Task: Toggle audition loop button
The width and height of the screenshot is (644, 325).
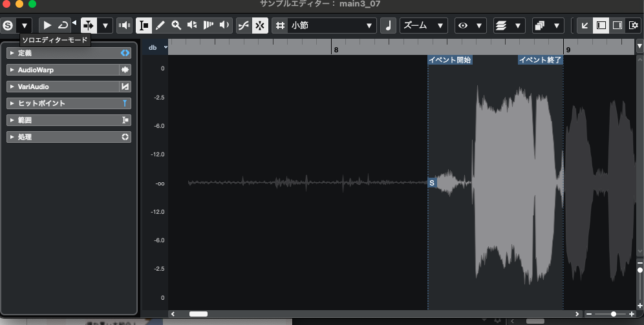Action: tap(63, 25)
